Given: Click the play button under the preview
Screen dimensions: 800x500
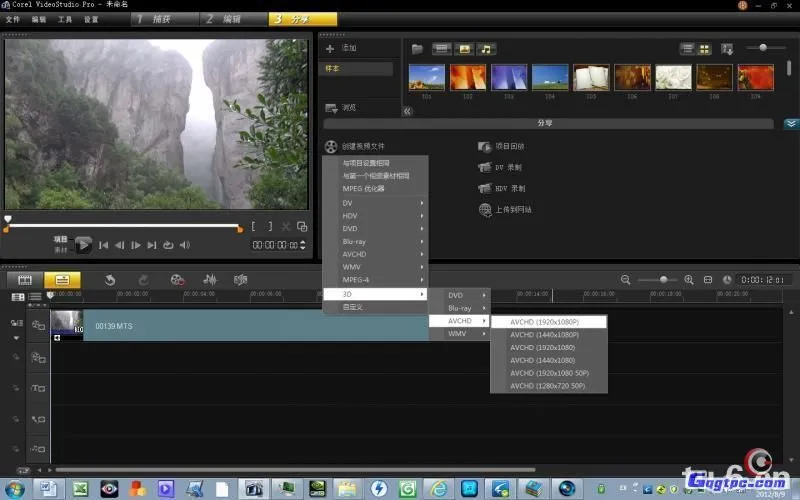Looking at the screenshot, I should click(x=84, y=244).
